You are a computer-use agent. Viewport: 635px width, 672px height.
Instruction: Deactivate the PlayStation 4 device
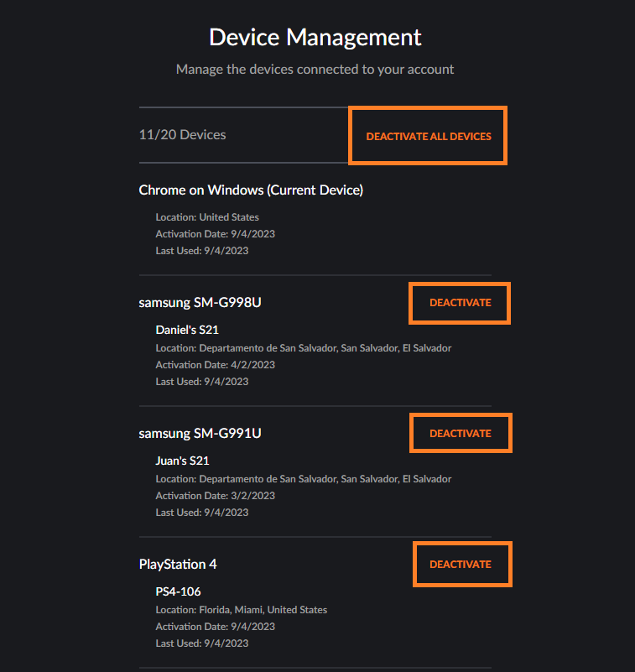[x=461, y=564]
